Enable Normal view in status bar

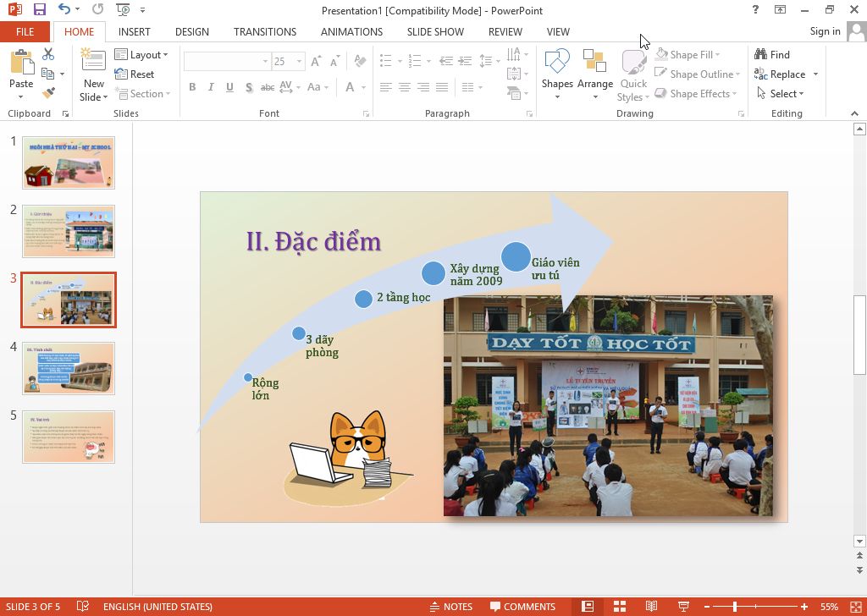coord(588,606)
